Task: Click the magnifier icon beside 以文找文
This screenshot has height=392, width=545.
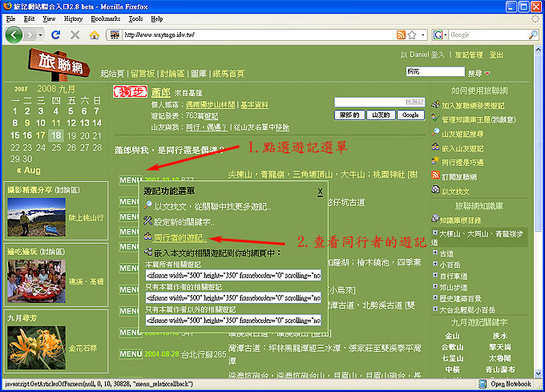Action: (x=147, y=207)
